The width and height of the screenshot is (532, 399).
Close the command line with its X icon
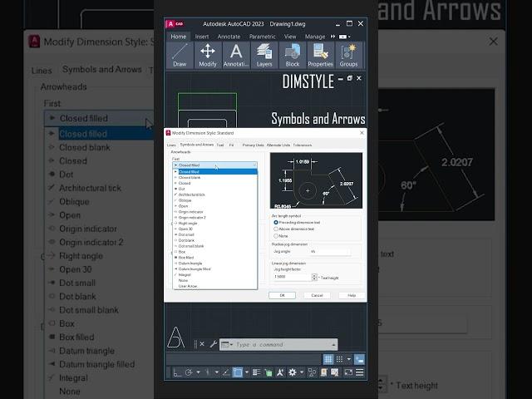pyautogui.click(x=202, y=344)
